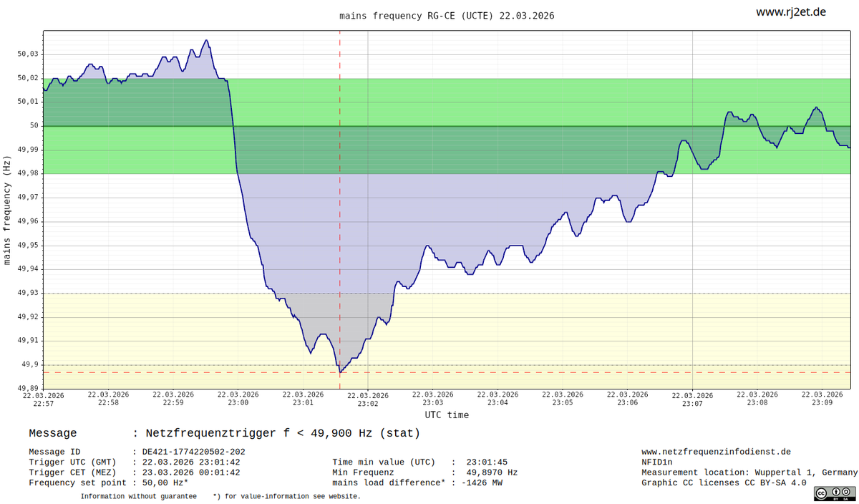Click the 49,9 y-axis tick label

click(x=29, y=365)
